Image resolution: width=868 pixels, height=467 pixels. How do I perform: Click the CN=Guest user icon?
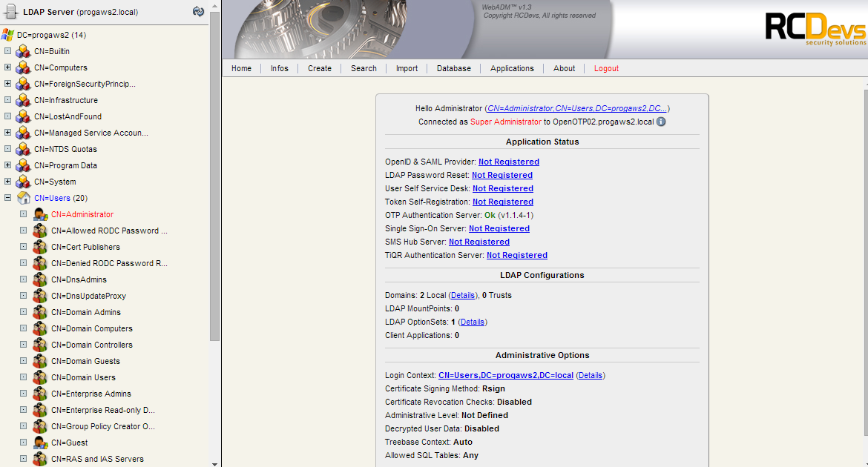(x=40, y=443)
